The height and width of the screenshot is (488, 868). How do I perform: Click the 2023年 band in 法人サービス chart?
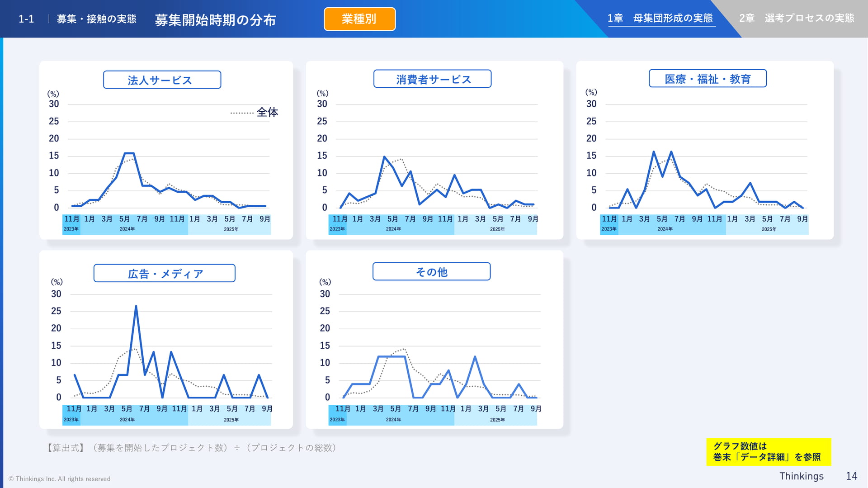click(71, 229)
